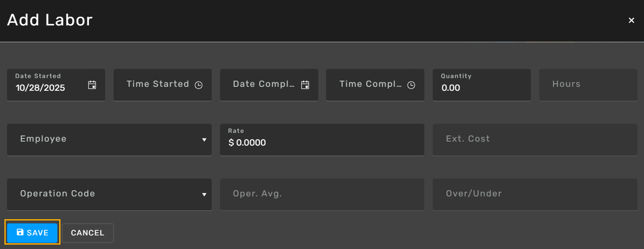
Task: Select the Hours field
Action: (587, 85)
